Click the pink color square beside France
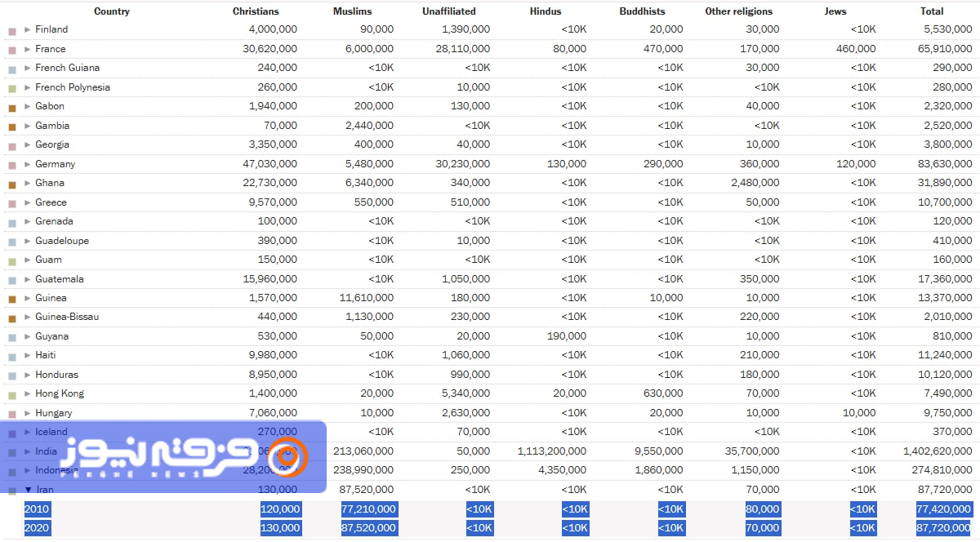Viewport: 980px width, 542px height. [12, 50]
